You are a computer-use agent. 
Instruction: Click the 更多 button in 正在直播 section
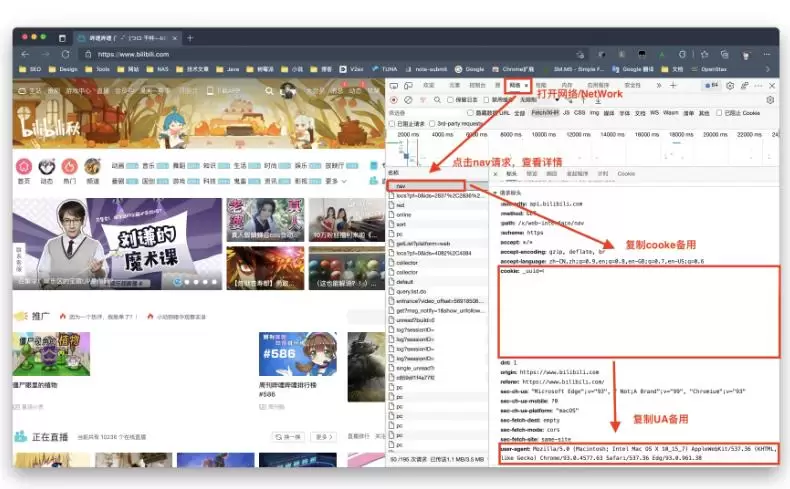click(x=323, y=437)
